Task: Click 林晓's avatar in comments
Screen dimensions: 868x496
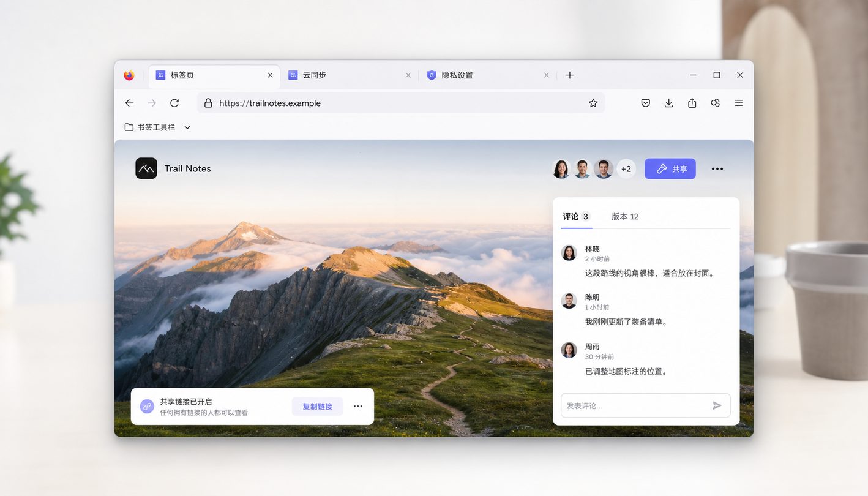Action: click(x=569, y=253)
